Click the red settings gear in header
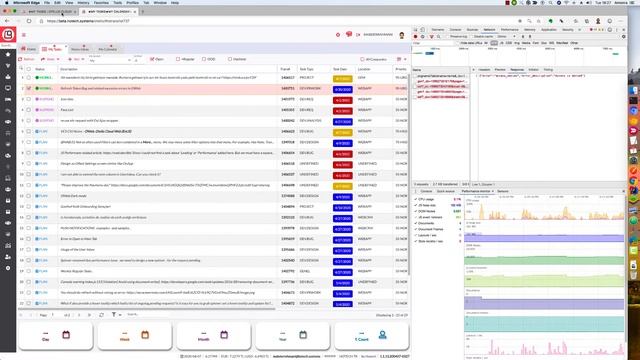The height and width of the screenshot is (360, 640). 338,35
